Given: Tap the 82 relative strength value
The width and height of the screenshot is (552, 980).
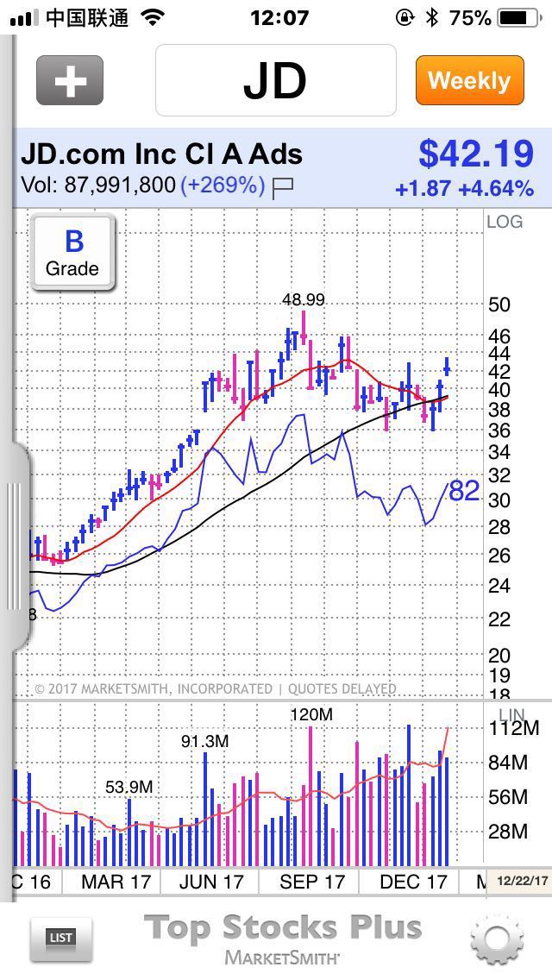Looking at the screenshot, I should tap(465, 491).
